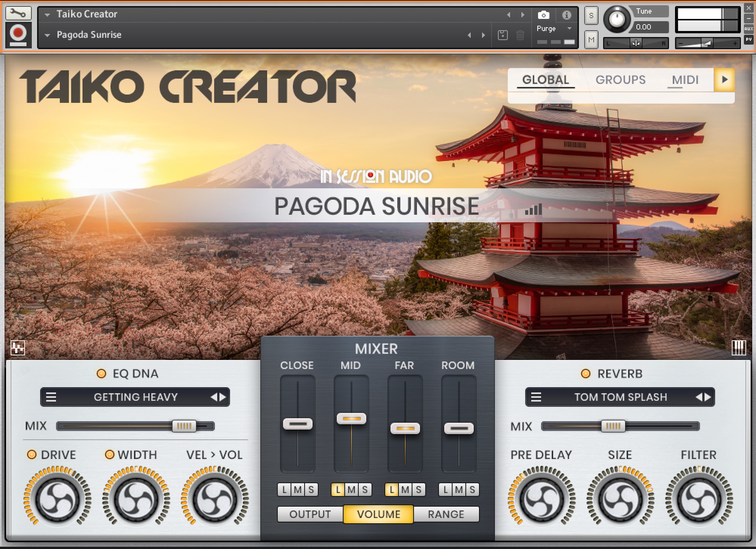
Task: Open the EQ DNA preset list menu icon
Action: [51, 397]
